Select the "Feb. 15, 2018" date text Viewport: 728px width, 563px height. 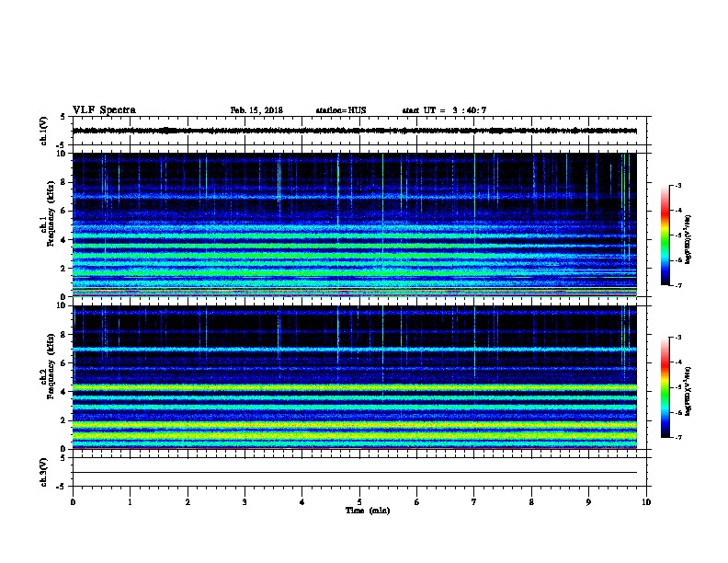click(256, 110)
